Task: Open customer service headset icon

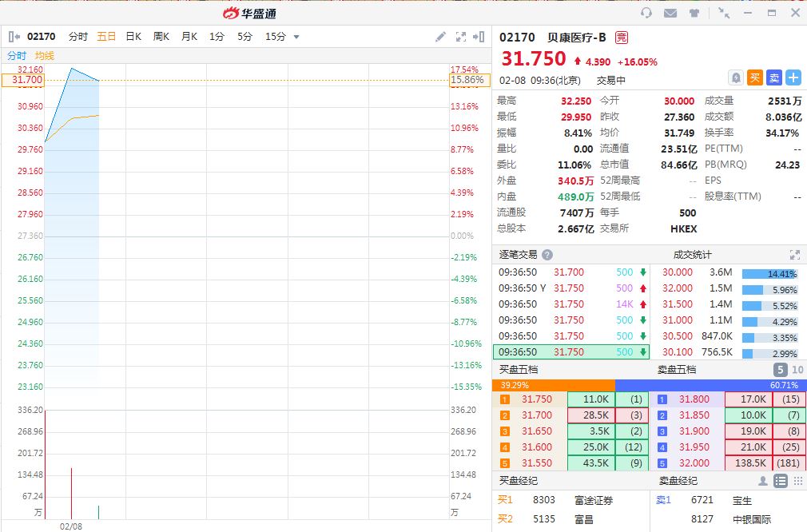Action: (646, 13)
